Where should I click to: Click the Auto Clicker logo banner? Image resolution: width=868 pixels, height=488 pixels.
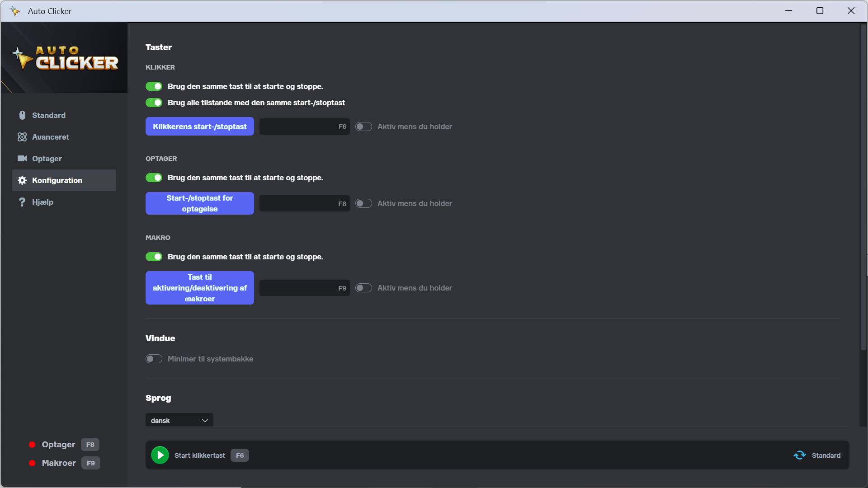tap(64, 58)
